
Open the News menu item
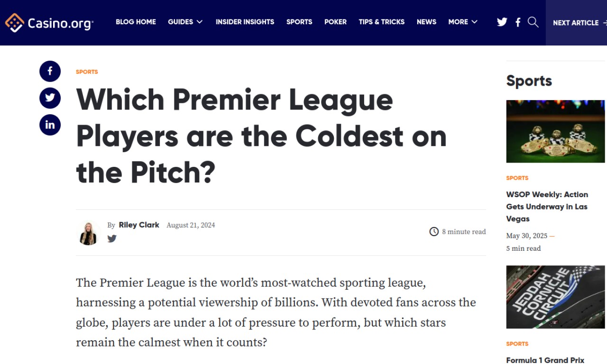tap(426, 22)
